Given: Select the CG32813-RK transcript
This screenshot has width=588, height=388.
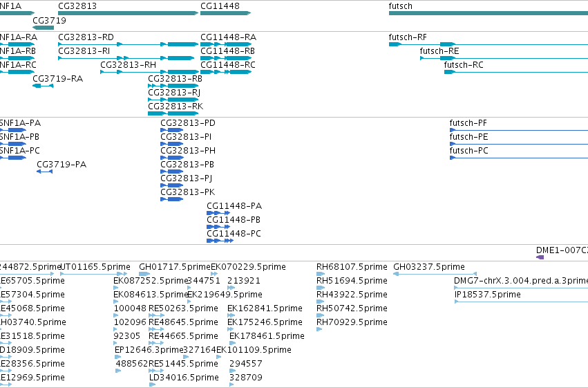Looking at the screenshot, I should [173, 113].
